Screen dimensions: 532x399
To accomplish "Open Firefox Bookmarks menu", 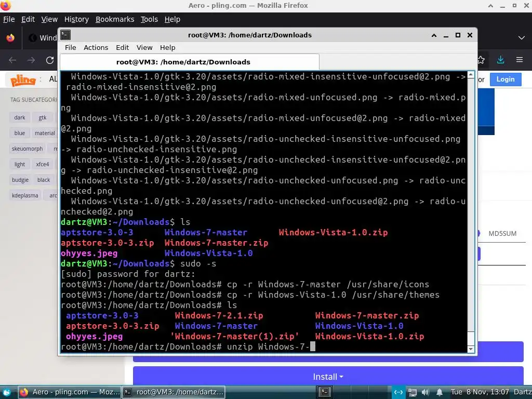I will click(x=115, y=19).
